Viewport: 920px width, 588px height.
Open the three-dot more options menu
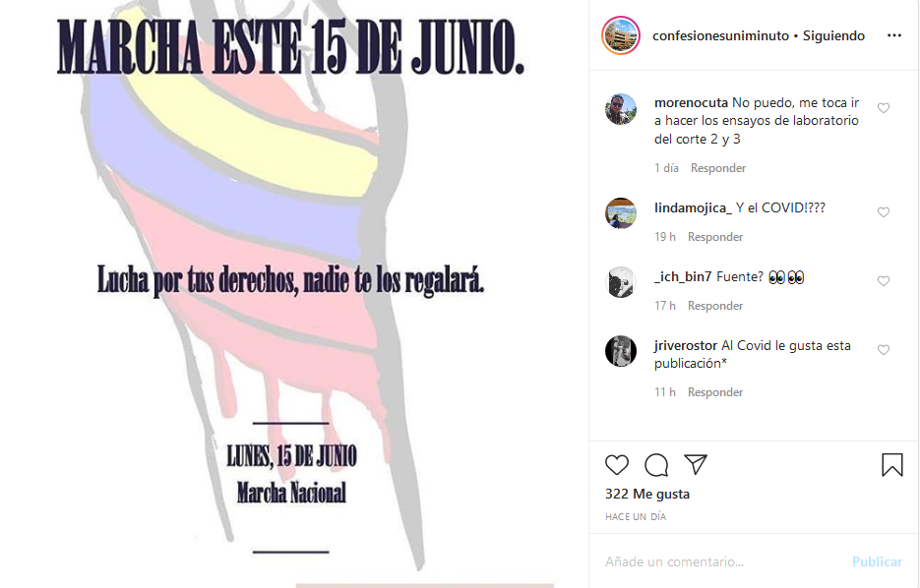click(x=894, y=35)
